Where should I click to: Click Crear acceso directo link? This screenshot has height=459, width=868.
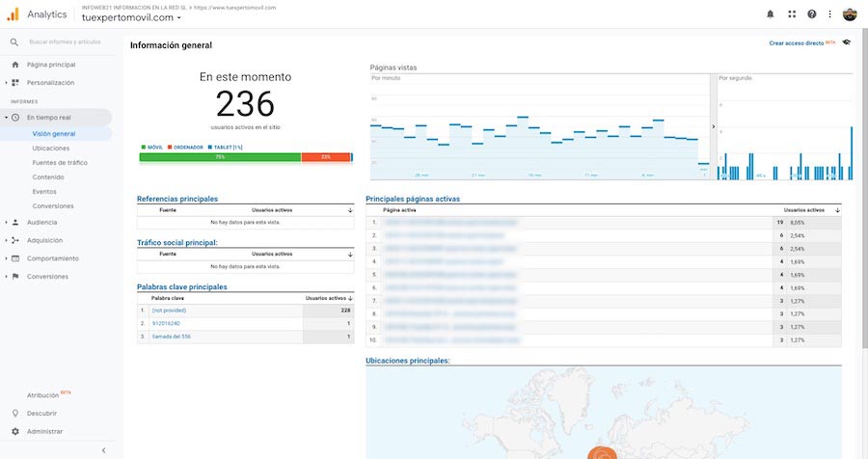click(x=796, y=43)
